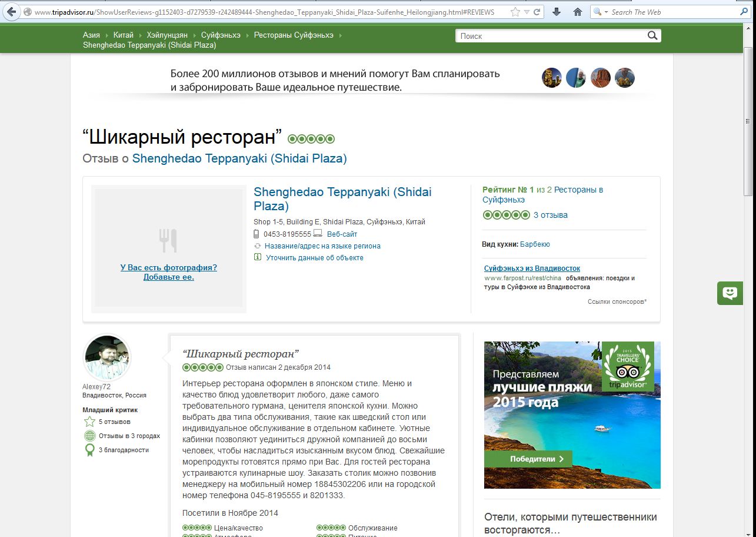The width and height of the screenshot is (756, 537).
Task: Open the browser downloads arrow icon
Action: (x=558, y=12)
